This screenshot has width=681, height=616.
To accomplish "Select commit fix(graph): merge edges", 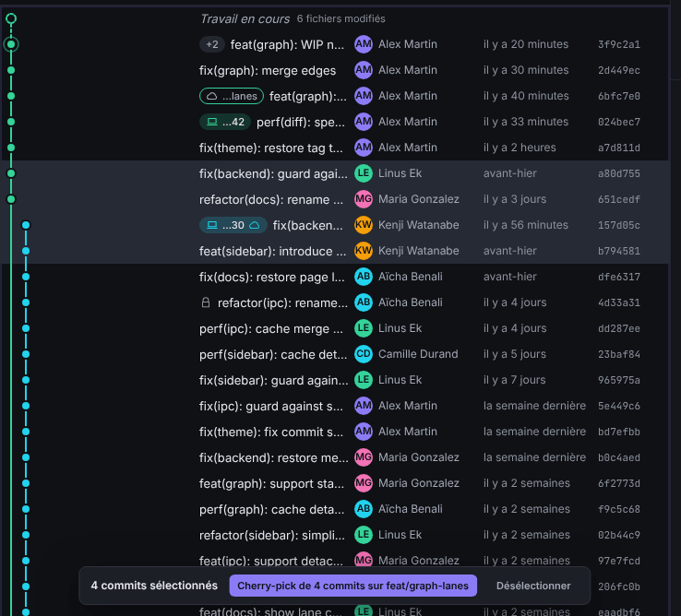I will [334, 70].
